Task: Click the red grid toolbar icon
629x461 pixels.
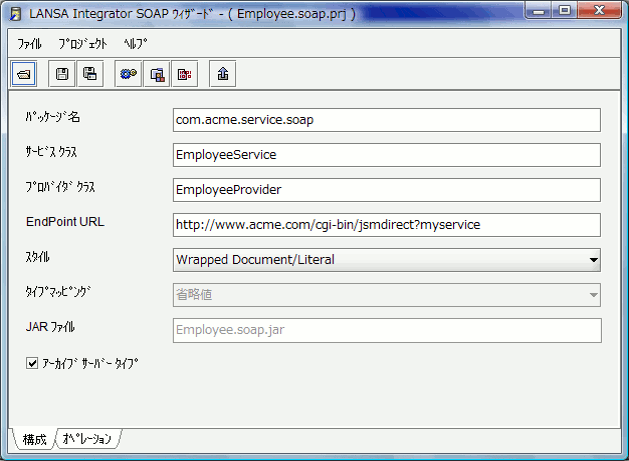Action: coord(185,74)
